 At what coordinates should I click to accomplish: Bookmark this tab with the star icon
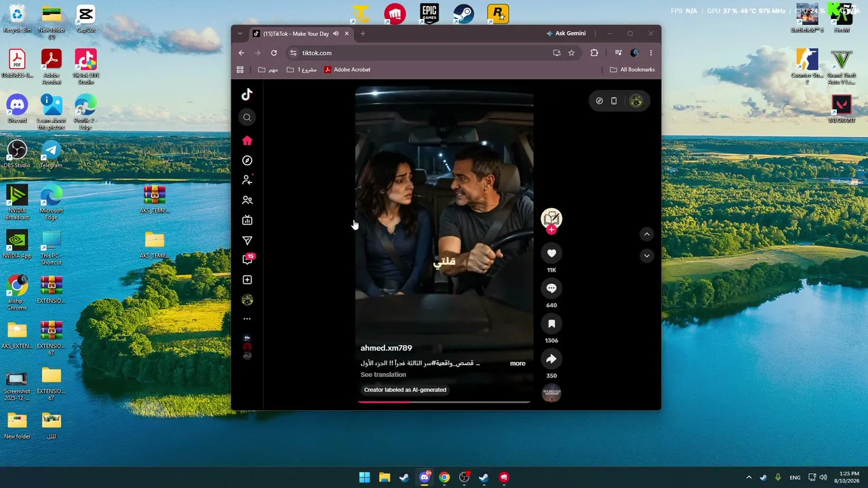(x=572, y=53)
